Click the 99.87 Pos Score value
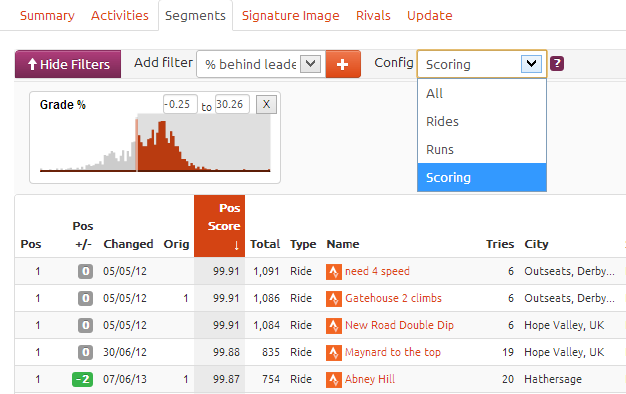This screenshot has width=626, height=394. (x=226, y=379)
